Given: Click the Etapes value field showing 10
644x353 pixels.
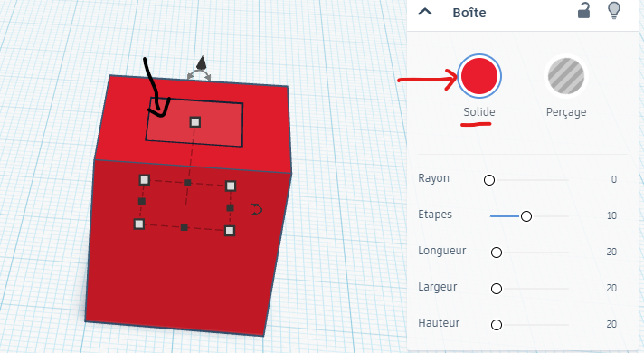Looking at the screenshot, I should [611, 215].
